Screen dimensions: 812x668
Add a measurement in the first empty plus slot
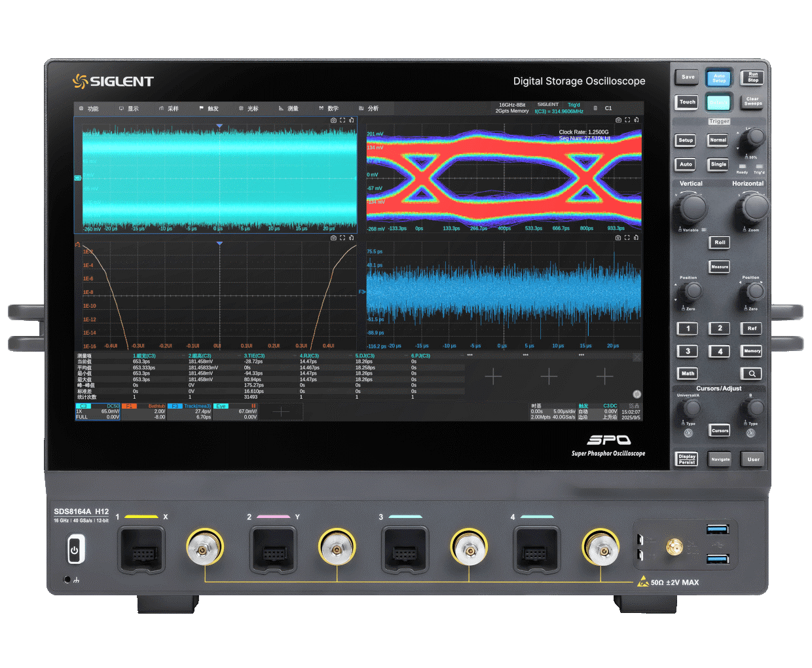click(x=493, y=377)
